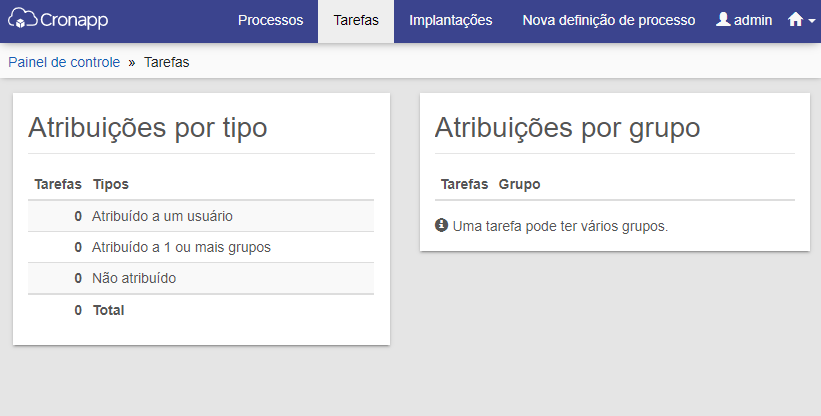
Task: Select the Atribuído a 1 ou mais grupos row
Action: pyautogui.click(x=201, y=247)
